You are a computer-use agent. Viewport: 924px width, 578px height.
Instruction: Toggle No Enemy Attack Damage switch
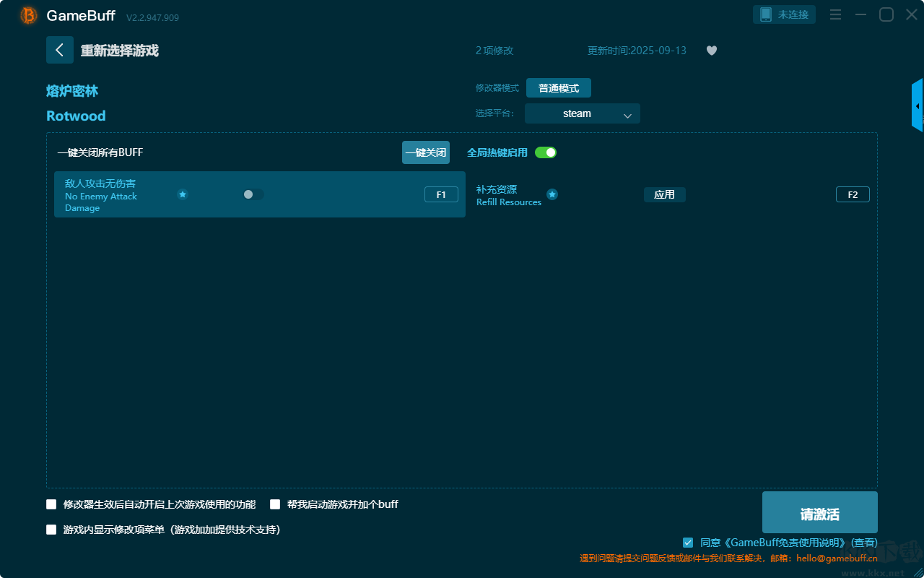(253, 194)
